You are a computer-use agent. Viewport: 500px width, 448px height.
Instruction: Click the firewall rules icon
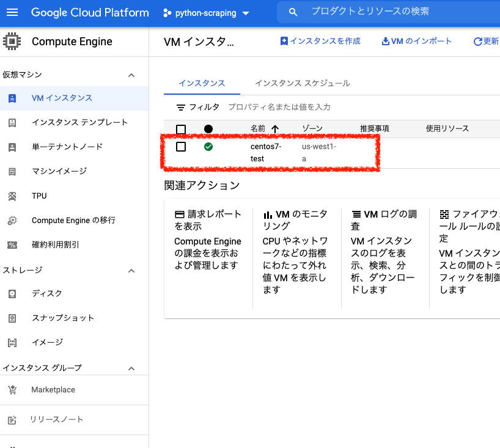tap(444, 215)
